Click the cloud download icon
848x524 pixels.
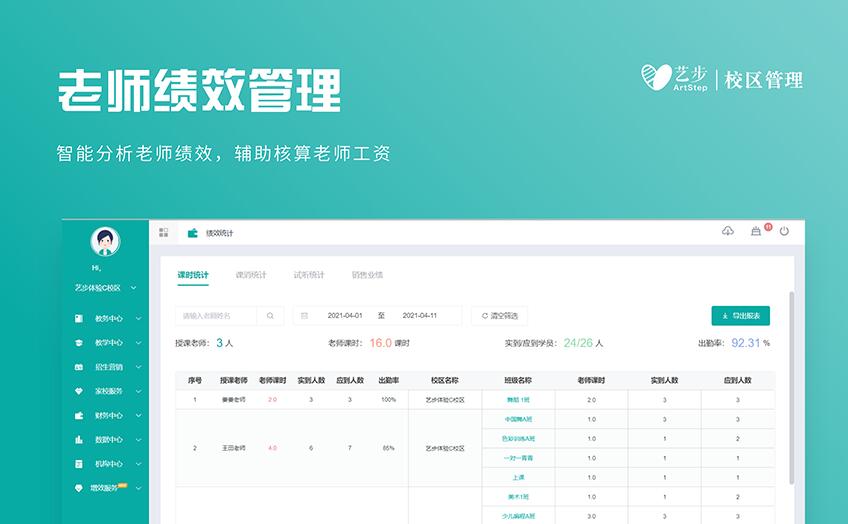tap(728, 232)
